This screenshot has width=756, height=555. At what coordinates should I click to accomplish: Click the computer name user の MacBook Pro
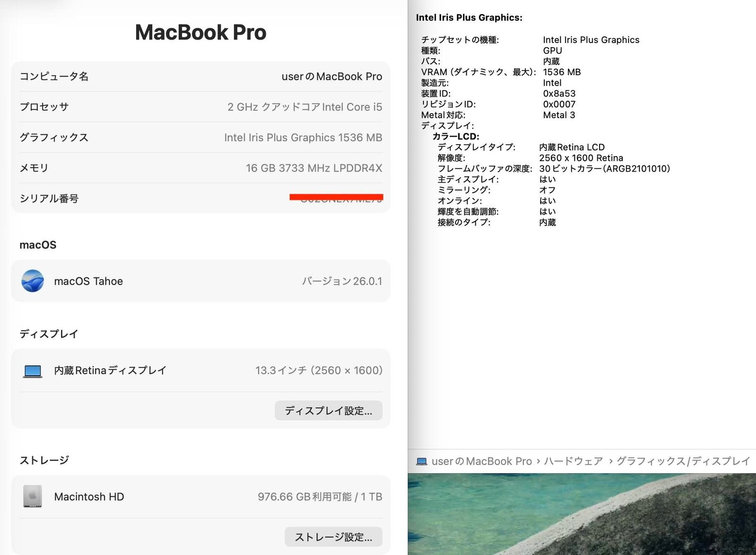coord(332,77)
